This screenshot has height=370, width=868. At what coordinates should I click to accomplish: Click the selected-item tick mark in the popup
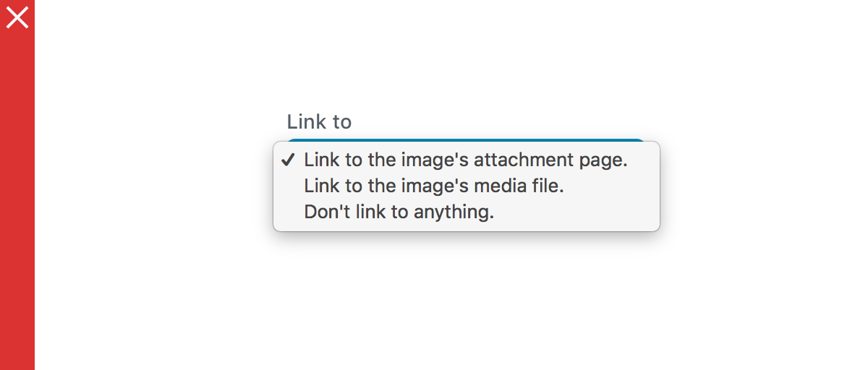tap(288, 160)
